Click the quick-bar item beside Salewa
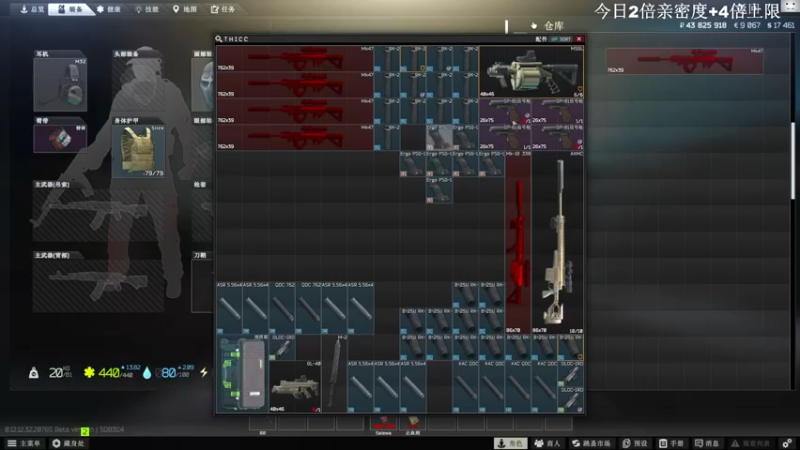Image resolution: width=800 pixels, height=450 pixels. (412, 423)
